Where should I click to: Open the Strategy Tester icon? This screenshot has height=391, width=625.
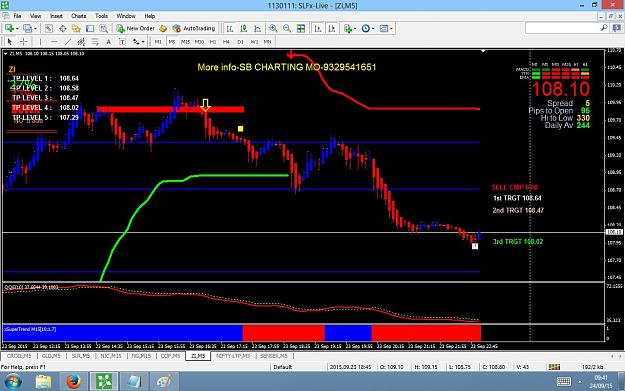coord(104,28)
